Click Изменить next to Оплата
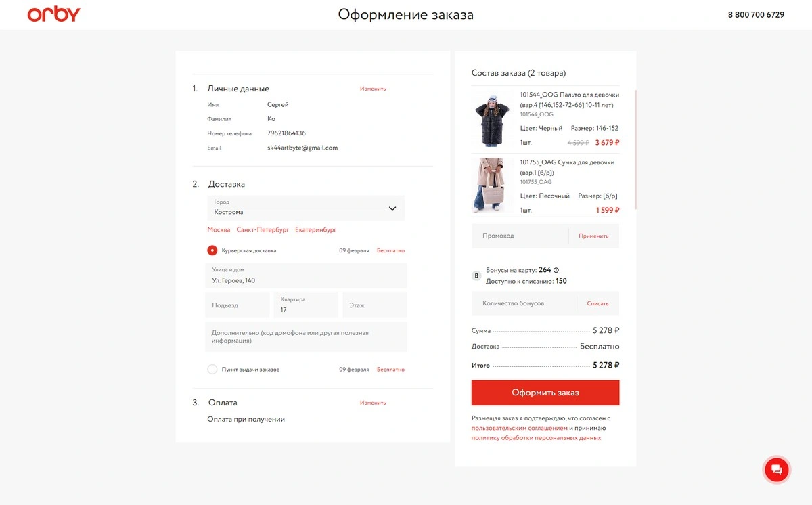The image size is (812, 505). pos(373,403)
